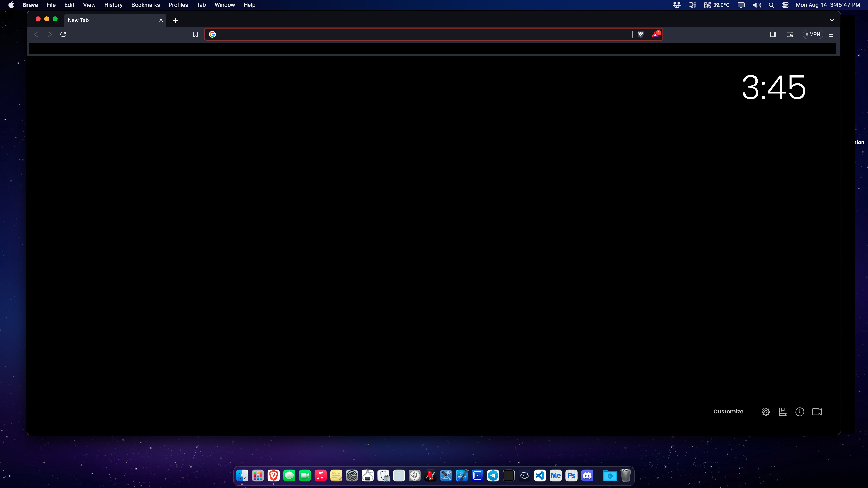This screenshot has height=488, width=868.
Task: Toggle the sidebar panel button
Action: click(x=773, y=34)
